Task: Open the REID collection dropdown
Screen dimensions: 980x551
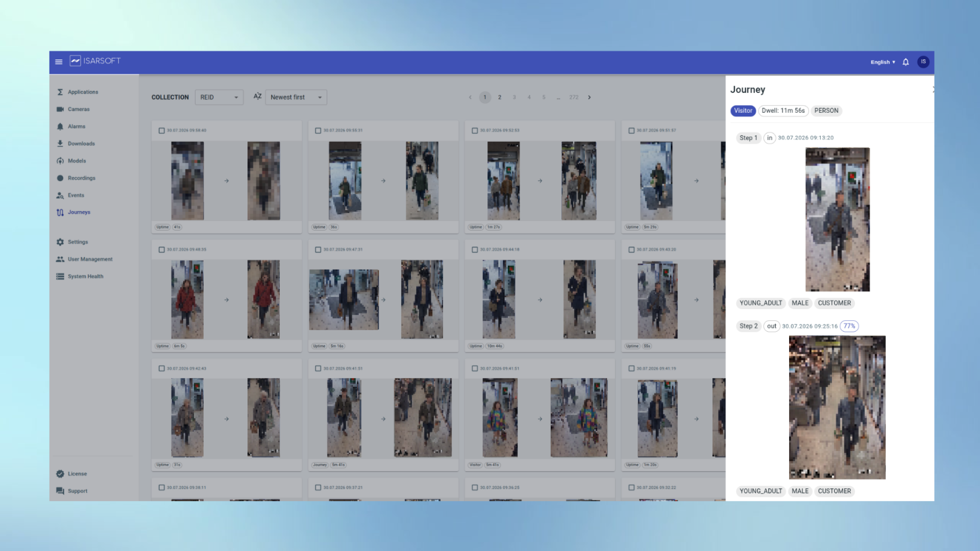Action: click(x=219, y=97)
